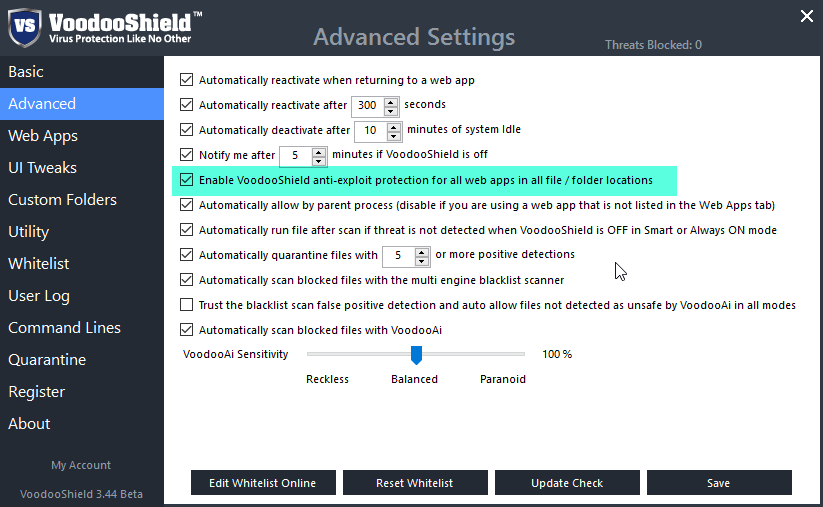823x507 pixels.
Task: Go to the Quarantine section
Action: tap(47, 360)
